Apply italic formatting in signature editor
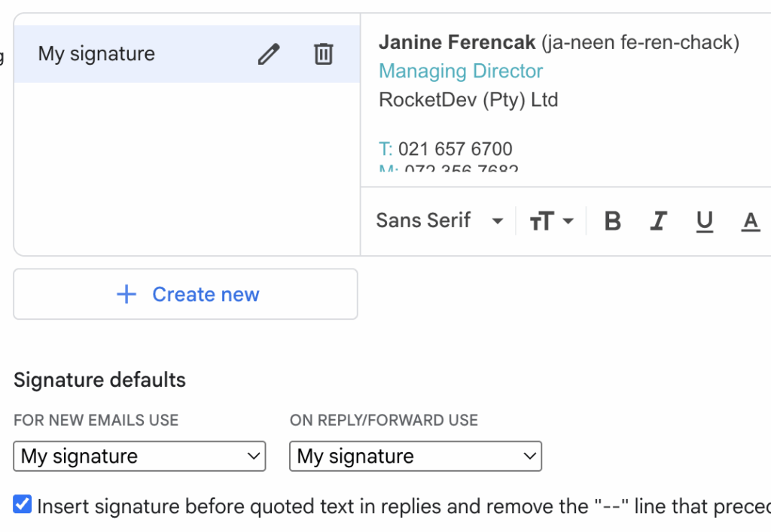 (659, 221)
